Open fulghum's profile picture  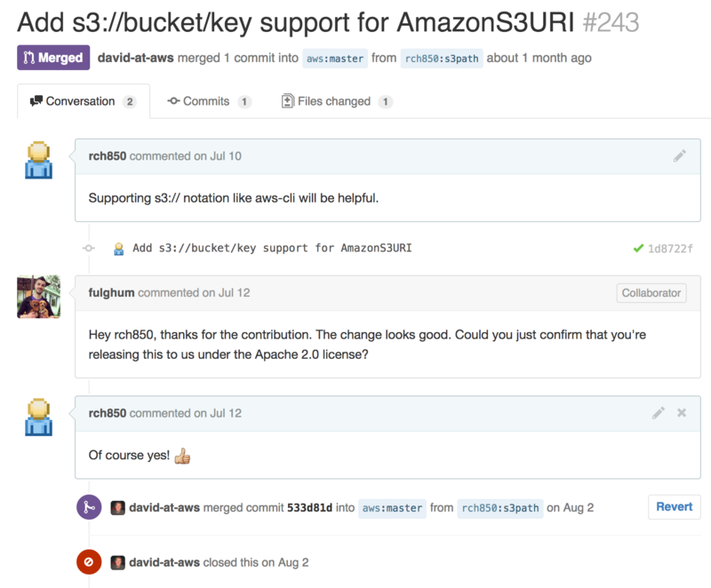tap(38, 296)
